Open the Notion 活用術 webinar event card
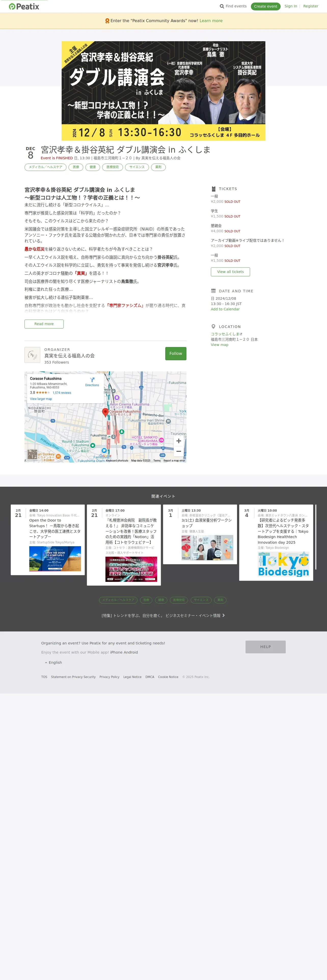327x980 pixels. [124, 545]
